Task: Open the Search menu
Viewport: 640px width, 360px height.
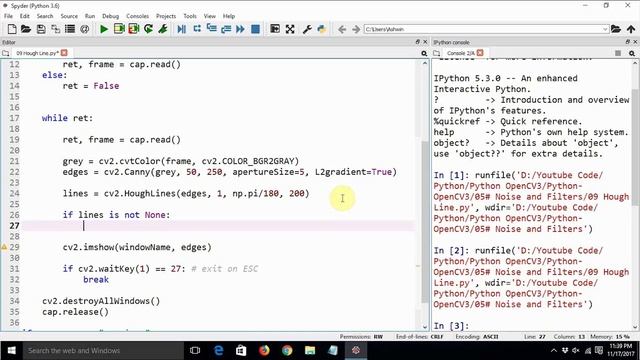Action: (x=45, y=16)
